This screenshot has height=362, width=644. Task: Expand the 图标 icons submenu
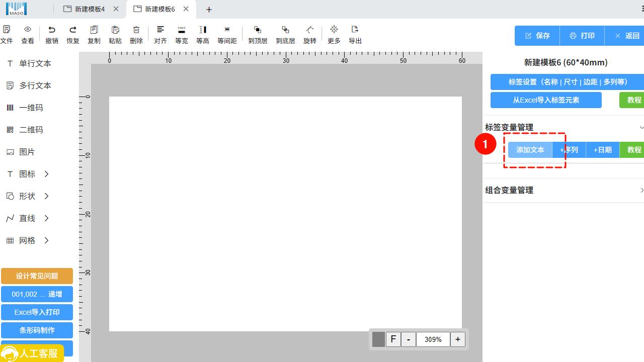(x=46, y=174)
